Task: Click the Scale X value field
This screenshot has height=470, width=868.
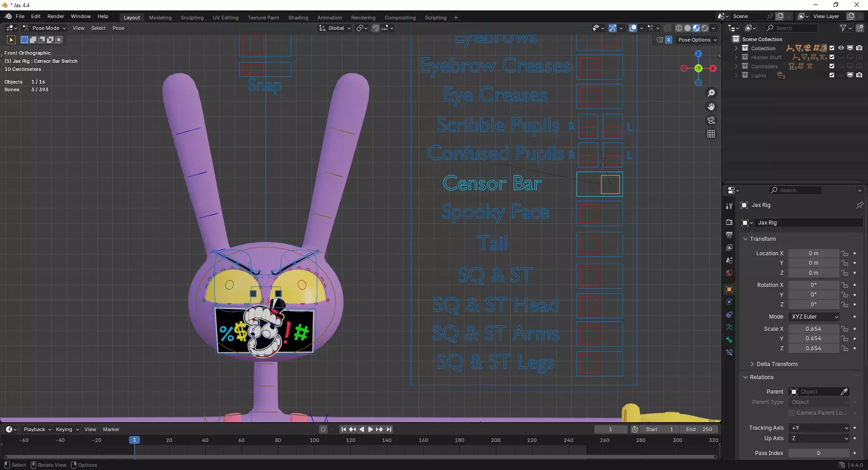Action: click(814, 329)
